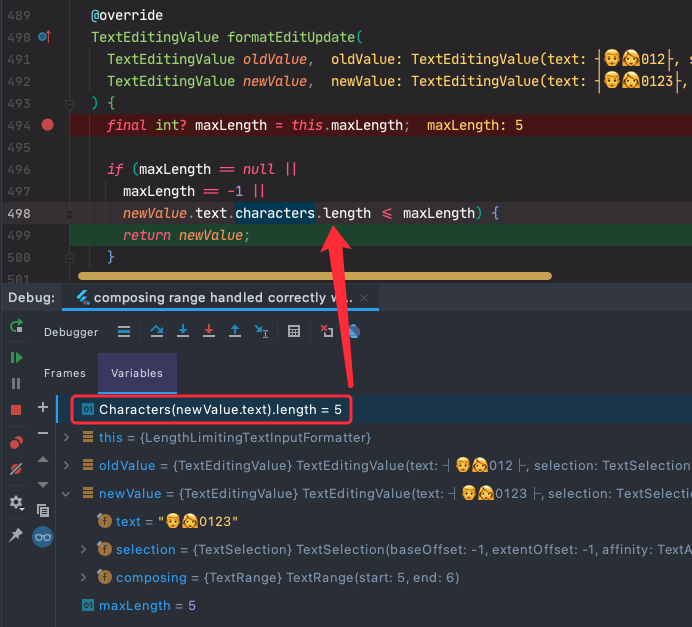This screenshot has height=627, width=692.
Task: Click 'null' keyword on line 496
Action: 259,169
